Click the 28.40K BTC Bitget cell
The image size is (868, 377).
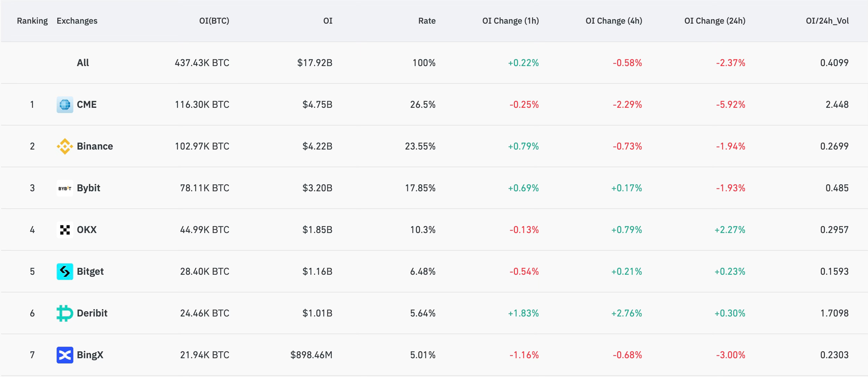coord(205,272)
